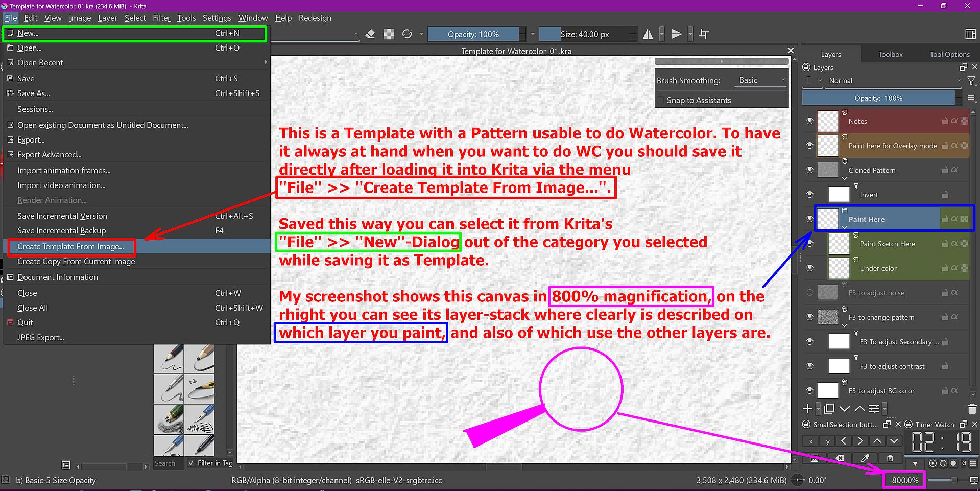Open the brush opacity slider dropdown arrow
Screen dimensions: 980x491
coord(533,34)
